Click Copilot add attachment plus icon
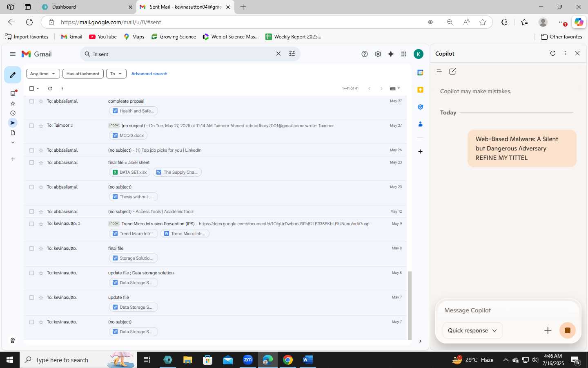 click(548, 330)
